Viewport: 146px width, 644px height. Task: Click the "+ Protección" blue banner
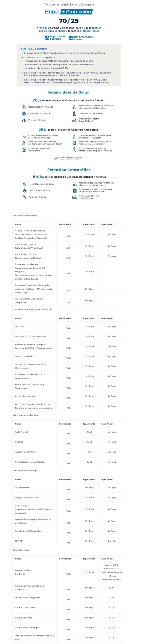coord(77,12)
